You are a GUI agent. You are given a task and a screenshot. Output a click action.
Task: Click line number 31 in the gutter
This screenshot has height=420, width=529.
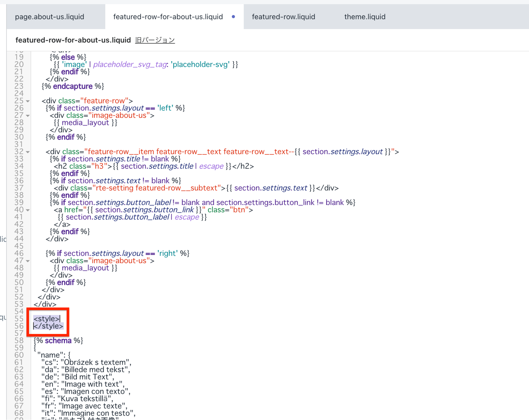(19, 144)
